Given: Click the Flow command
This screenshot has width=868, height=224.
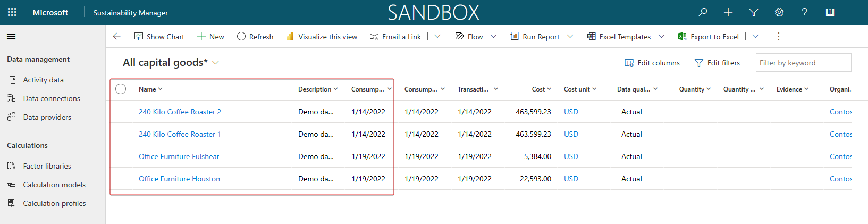Looking at the screenshot, I should [x=469, y=37].
